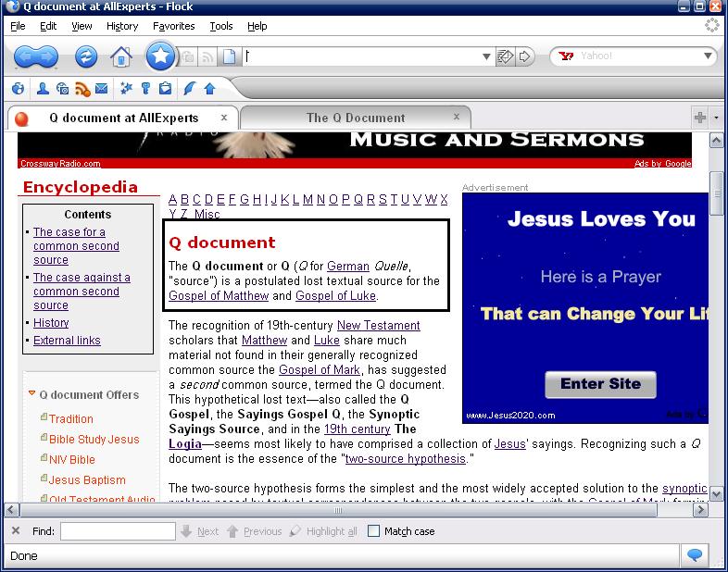Open the address bar history dropdown

487,57
